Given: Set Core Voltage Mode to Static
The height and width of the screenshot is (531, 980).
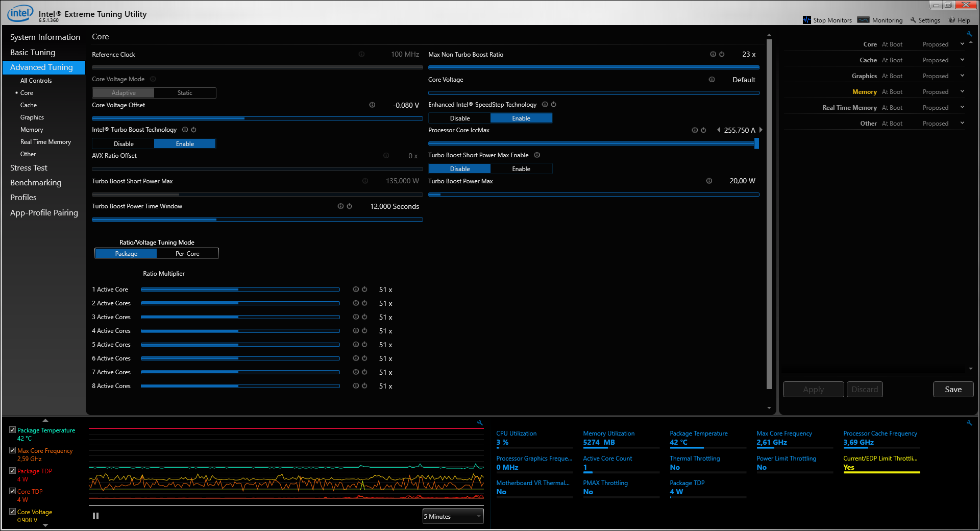Looking at the screenshot, I should click(185, 93).
